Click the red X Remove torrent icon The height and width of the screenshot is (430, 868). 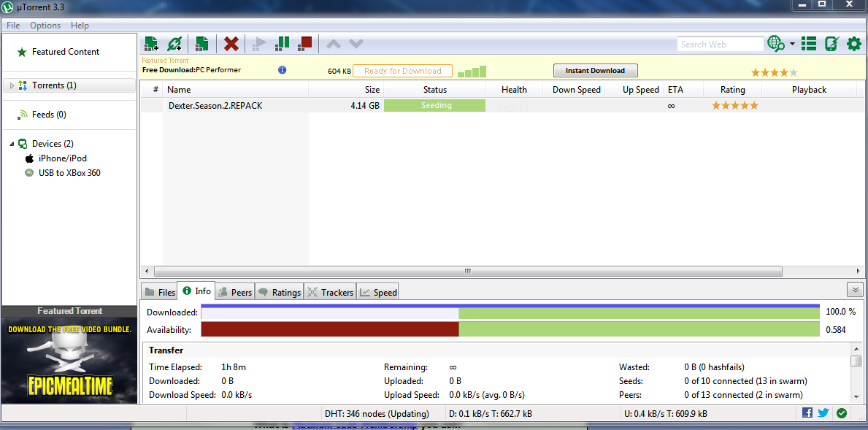click(231, 44)
